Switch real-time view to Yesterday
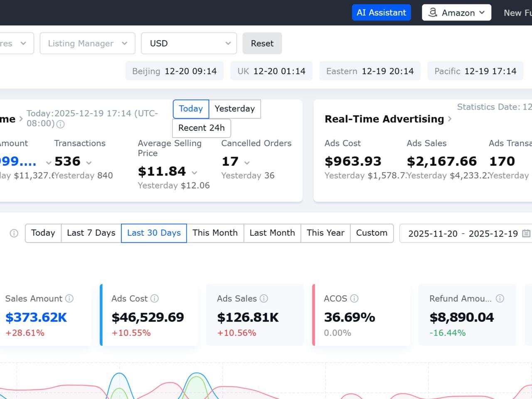This screenshot has height=399, width=532. pos(234,109)
